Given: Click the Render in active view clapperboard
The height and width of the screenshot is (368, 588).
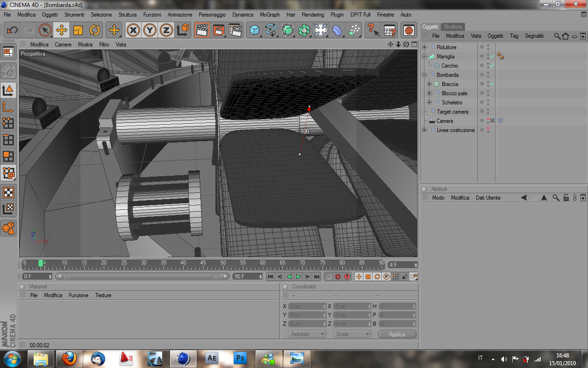Looking at the screenshot, I should click(202, 30).
